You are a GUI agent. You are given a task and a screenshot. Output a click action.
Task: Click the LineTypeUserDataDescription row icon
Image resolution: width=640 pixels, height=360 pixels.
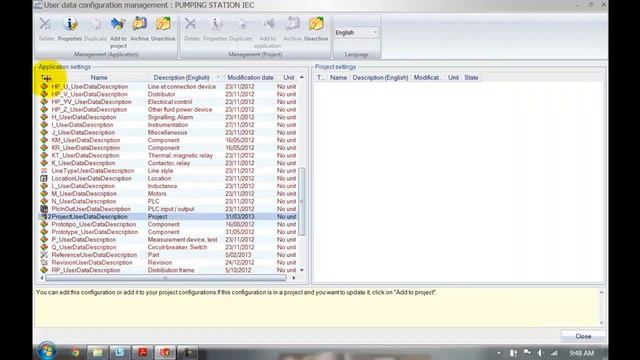point(44,171)
